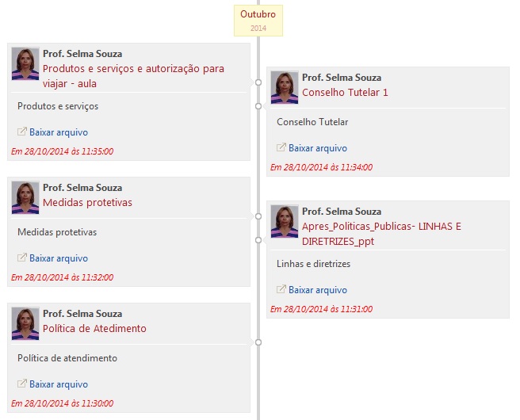Download file from the Conselho Tutelar post
The width and height of the screenshot is (520, 420).
click(x=317, y=148)
